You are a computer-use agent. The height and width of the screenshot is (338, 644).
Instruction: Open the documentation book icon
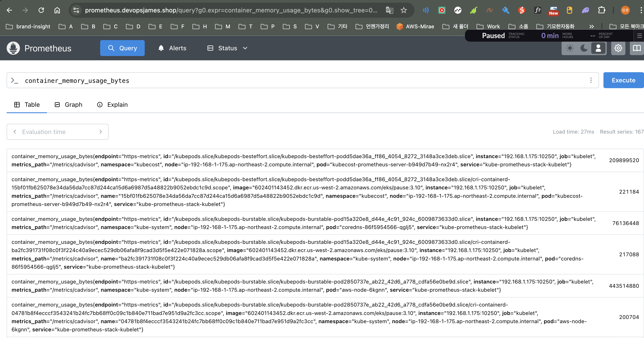click(x=636, y=48)
